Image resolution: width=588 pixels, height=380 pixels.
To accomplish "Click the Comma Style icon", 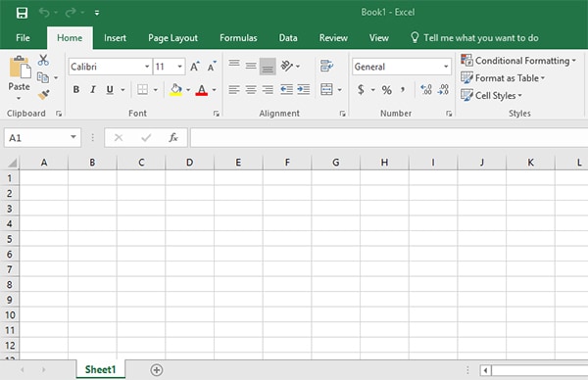I will 403,89.
